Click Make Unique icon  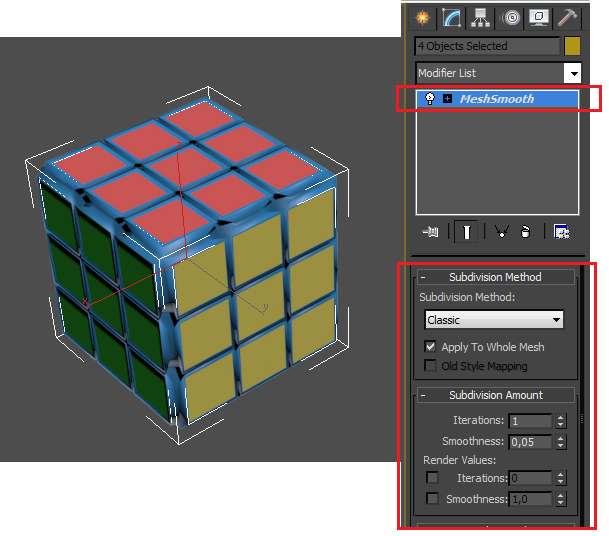click(x=501, y=232)
